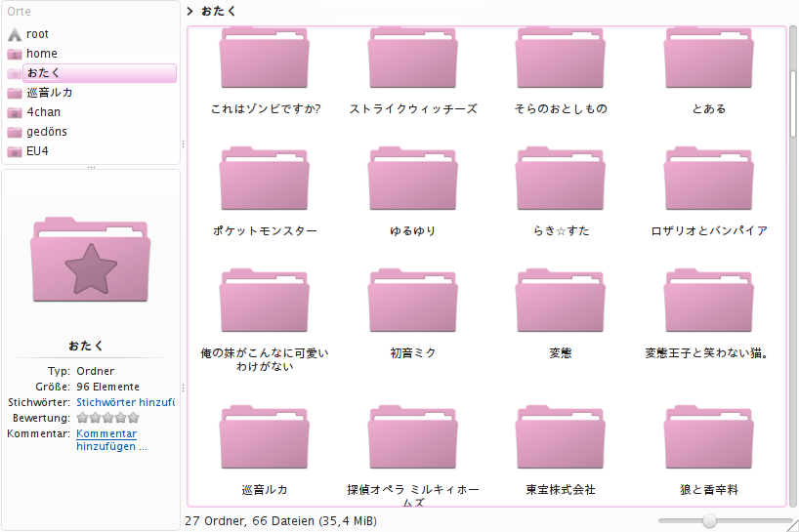This screenshot has width=799, height=532.
Task: Select the 狼と香辛料 folder icon
Action: [x=709, y=436]
